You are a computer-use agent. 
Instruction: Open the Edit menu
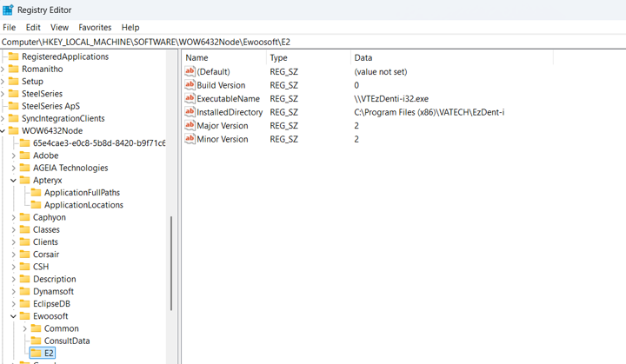click(x=33, y=28)
